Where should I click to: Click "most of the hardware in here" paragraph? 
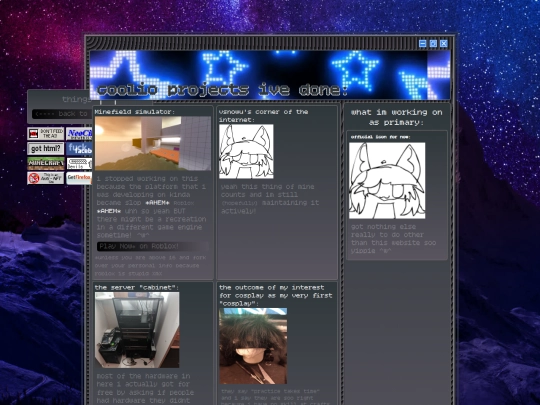coord(145,388)
